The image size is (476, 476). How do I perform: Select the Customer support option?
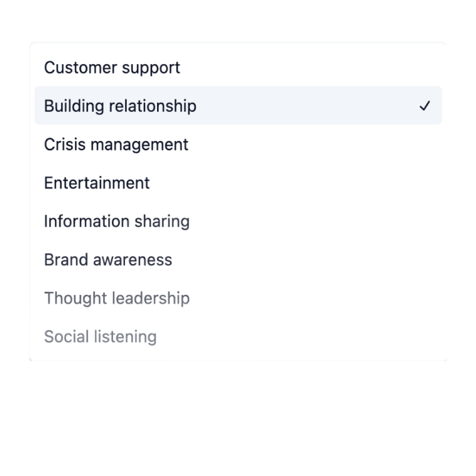point(112,68)
